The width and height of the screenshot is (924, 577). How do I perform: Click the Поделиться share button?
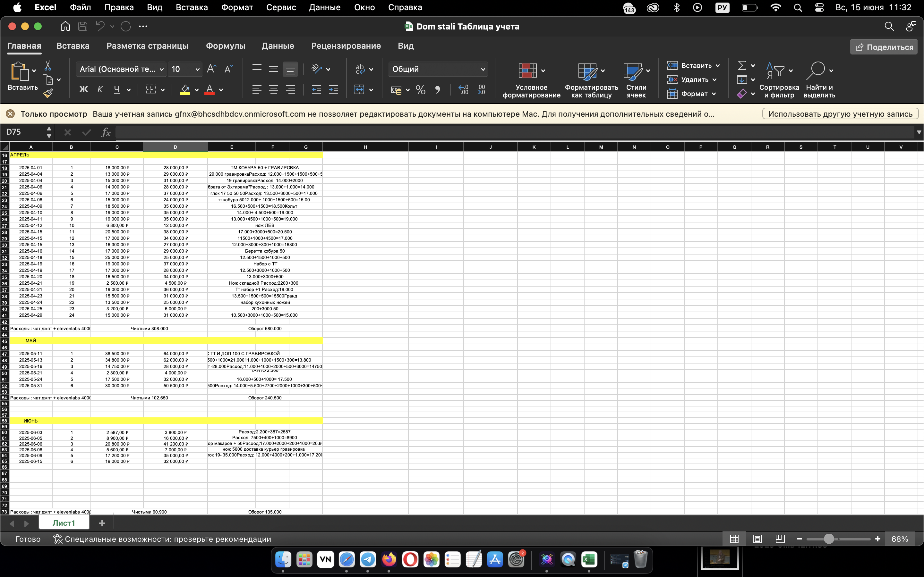(884, 47)
